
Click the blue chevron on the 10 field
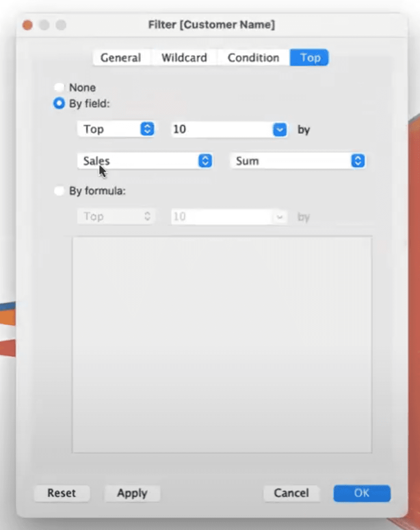(x=279, y=129)
